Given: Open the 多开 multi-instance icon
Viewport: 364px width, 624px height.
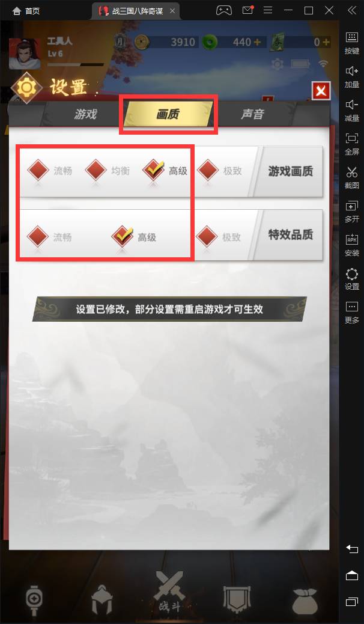Looking at the screenshot, I should pyautogui.click(x=351, y=211).
